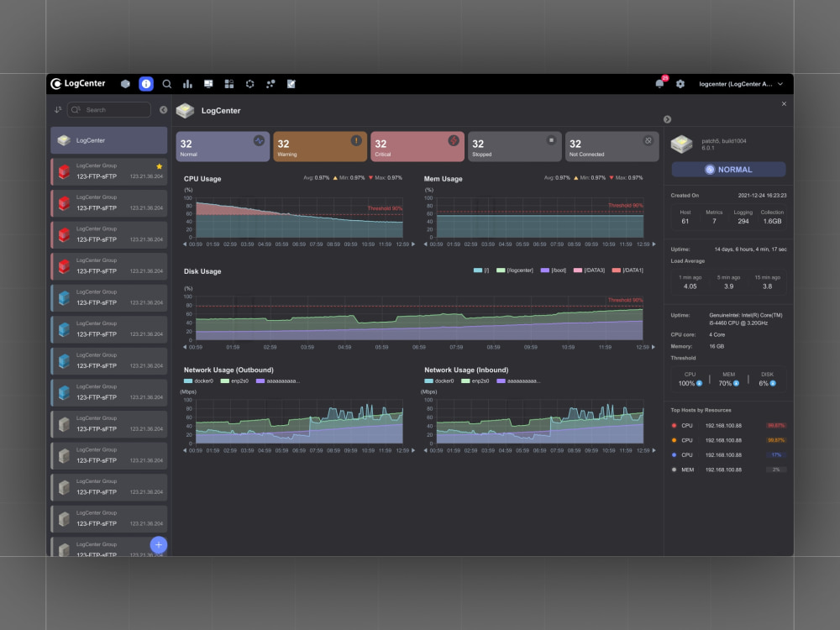Open the Top Hosts MEM row showing 2%
The image size is (840, 630).
[x=728, y=470]
